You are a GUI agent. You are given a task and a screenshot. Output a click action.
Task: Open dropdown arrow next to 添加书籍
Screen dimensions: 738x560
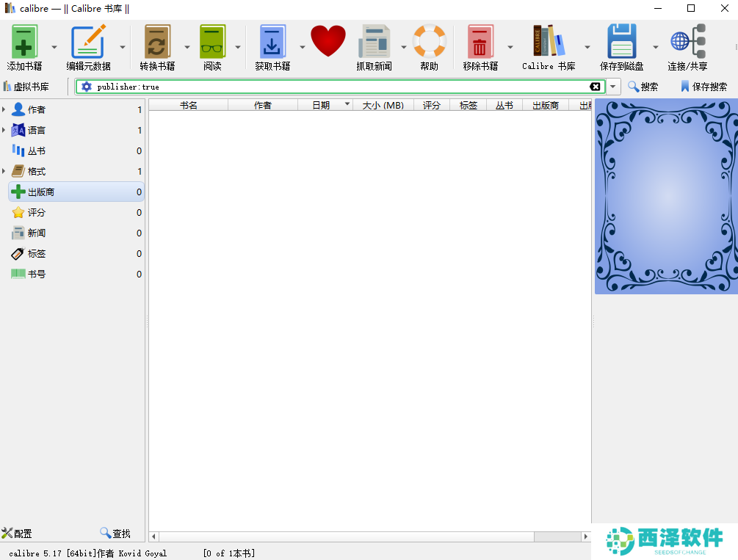coord(54,47)
